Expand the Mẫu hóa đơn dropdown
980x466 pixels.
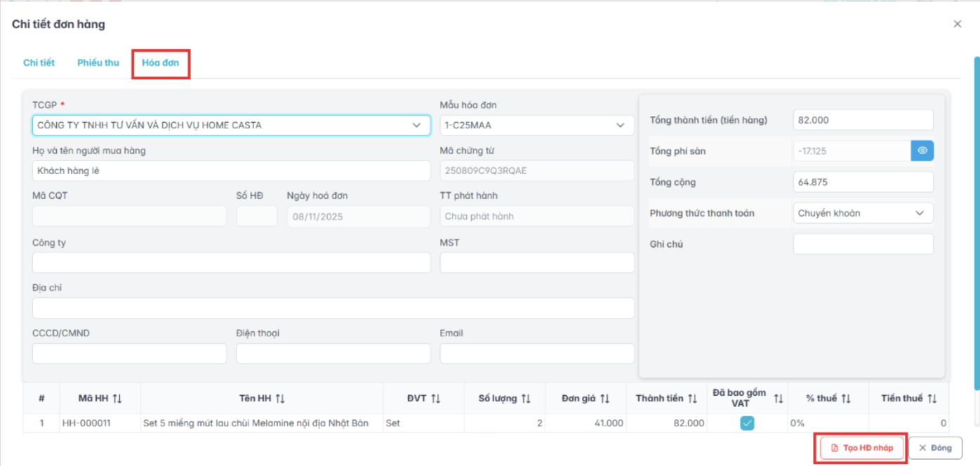point(536,126)
